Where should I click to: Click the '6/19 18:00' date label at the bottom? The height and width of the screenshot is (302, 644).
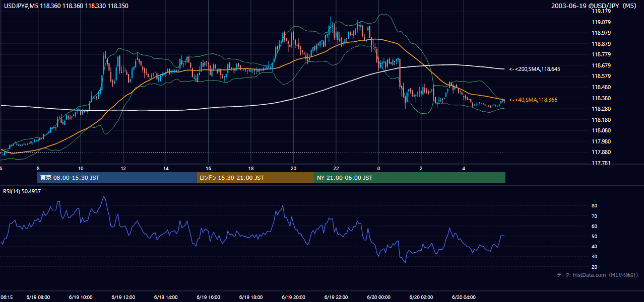point(251,297)
